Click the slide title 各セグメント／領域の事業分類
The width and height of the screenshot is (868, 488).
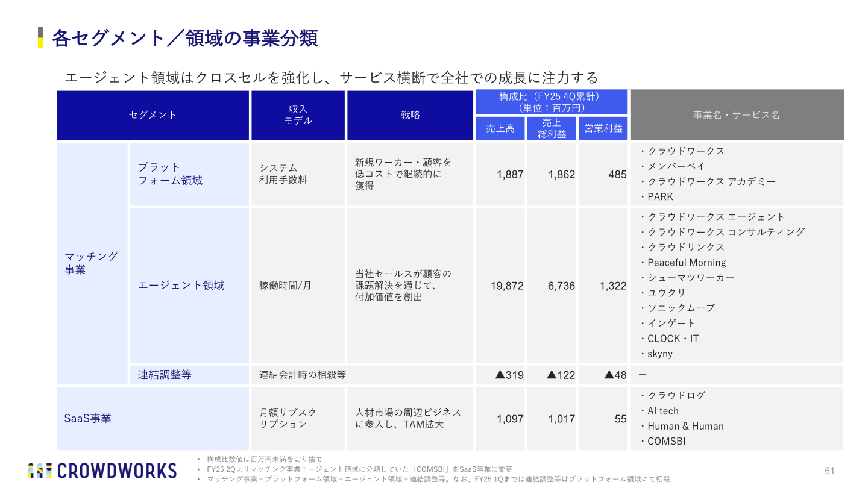click(184, 38)
